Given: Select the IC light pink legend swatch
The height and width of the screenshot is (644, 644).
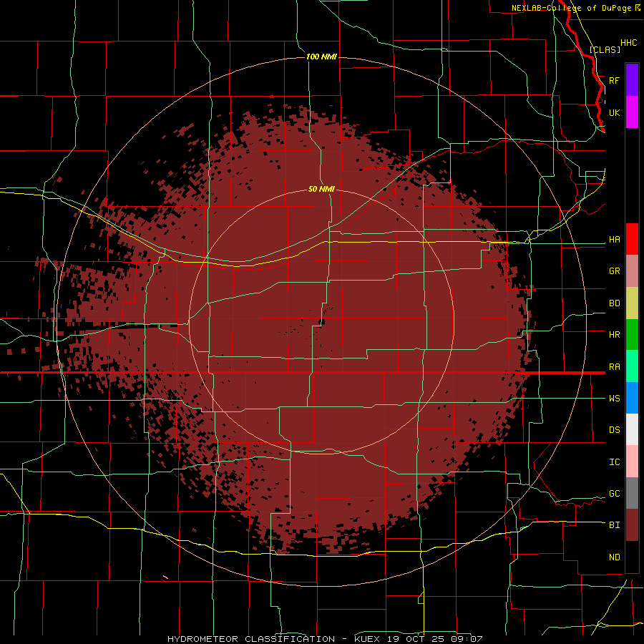Looking at the screenshot, I should pyautogui.click(x=632, y=462).
